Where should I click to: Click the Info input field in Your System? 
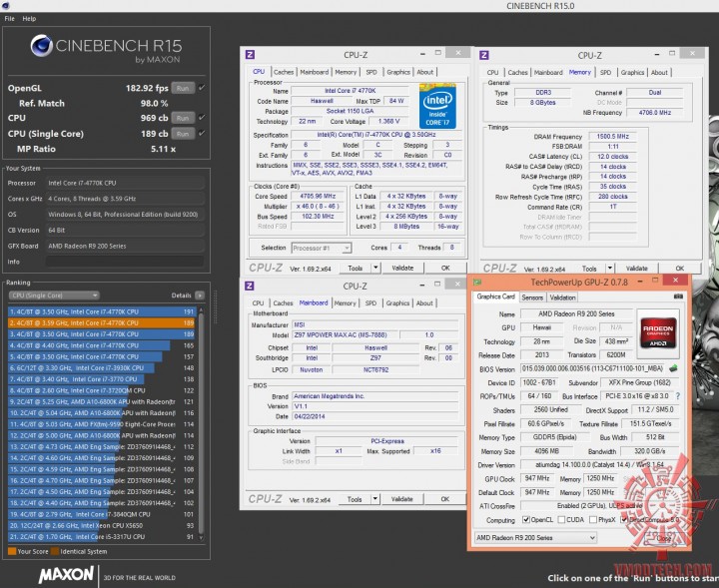tap(124, 262)
